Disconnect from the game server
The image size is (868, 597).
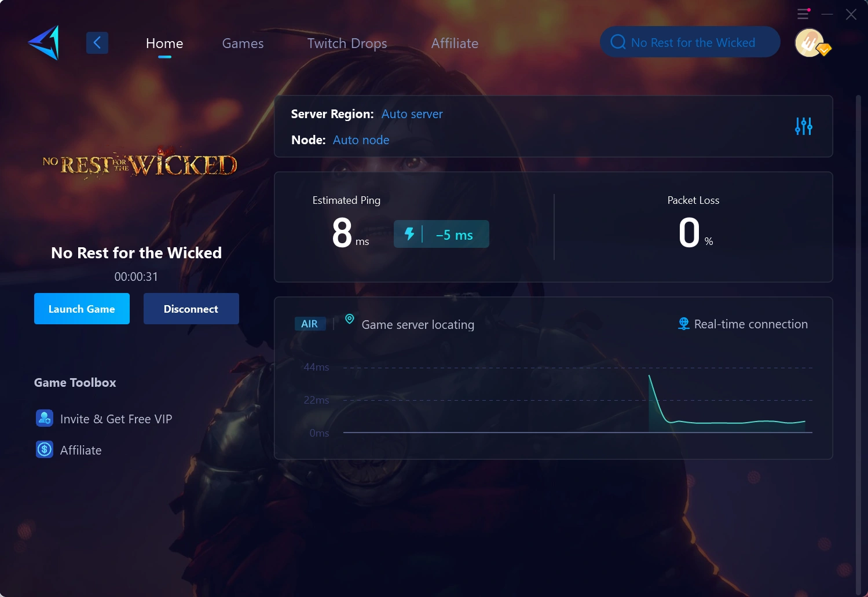pyautogui.click(x=191, y=309)
